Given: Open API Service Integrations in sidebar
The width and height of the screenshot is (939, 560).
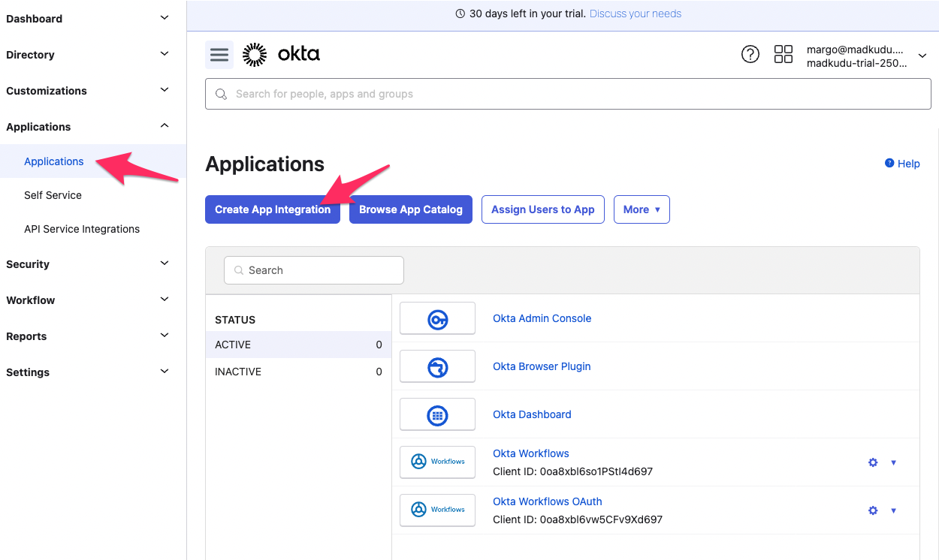Looking at the screenshot, I should pos(82,229).
